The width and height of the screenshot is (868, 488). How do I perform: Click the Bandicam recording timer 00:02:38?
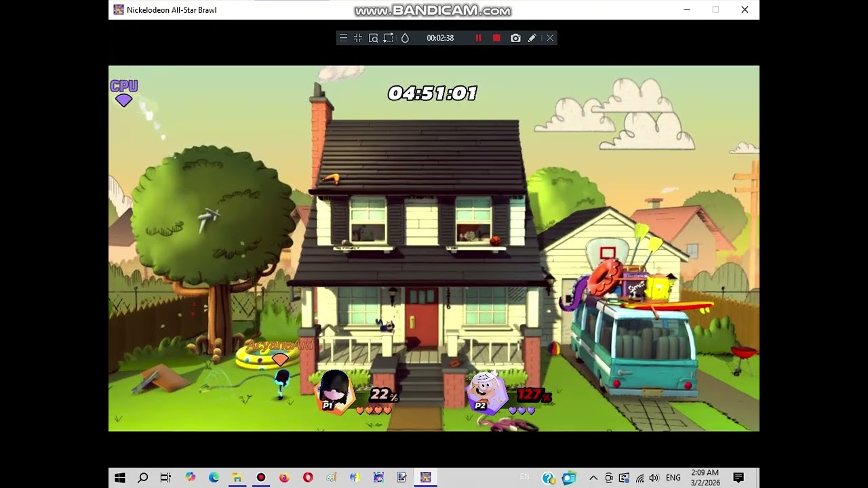(440, 38)
